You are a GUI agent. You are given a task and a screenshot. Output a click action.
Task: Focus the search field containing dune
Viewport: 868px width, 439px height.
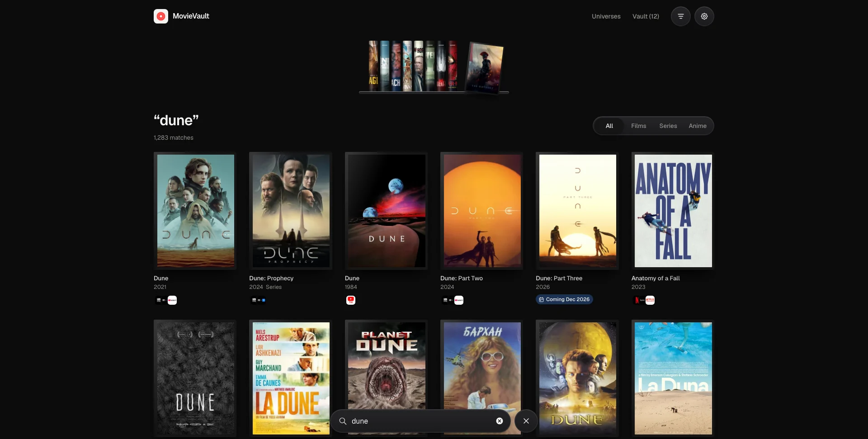[x=420, y=421]
